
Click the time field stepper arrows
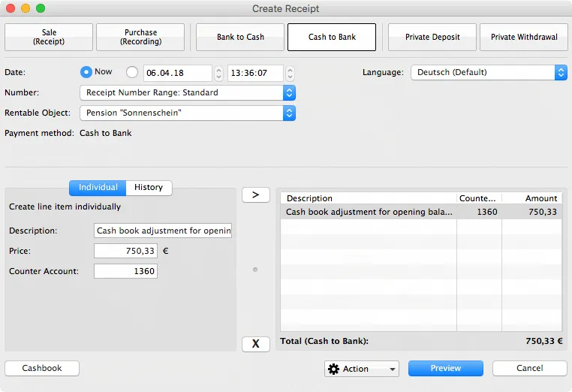290,73
